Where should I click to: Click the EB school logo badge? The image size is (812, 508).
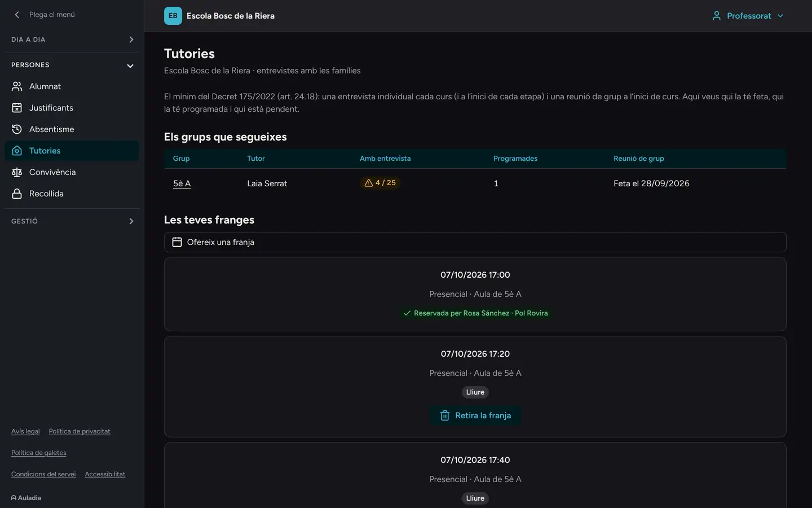click(173, 16)
